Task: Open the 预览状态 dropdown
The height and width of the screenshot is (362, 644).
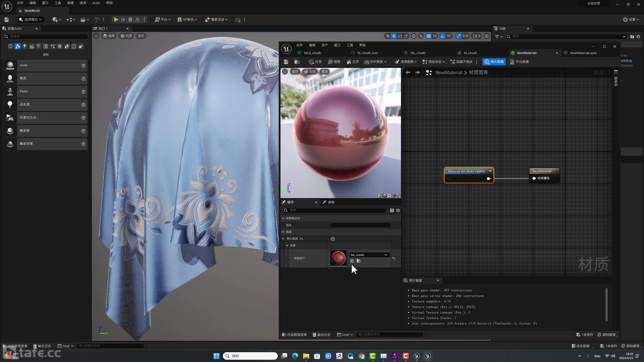Action: (434, 62)
